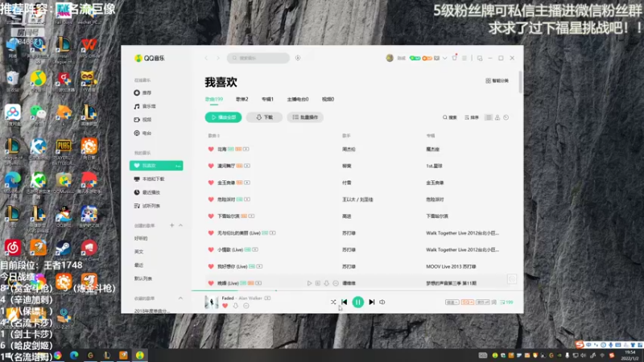Open the MV icon next to 花海
This screenshot has height=362, width=644.
pyautogui.click(x=246, y=150)
